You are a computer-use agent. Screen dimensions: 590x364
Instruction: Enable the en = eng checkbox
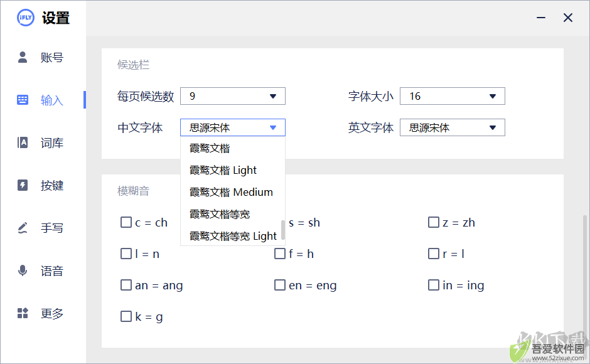[279, 285]
